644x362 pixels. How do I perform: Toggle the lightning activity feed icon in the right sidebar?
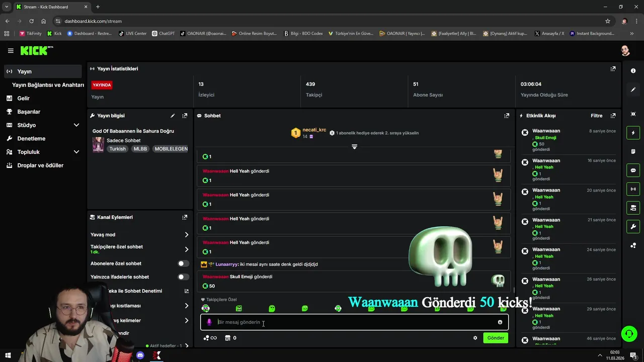(633, 133)
